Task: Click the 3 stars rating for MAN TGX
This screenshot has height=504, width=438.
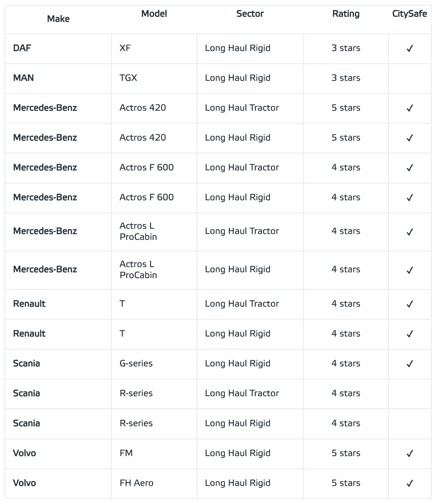Action: click(x=346, y=78)
